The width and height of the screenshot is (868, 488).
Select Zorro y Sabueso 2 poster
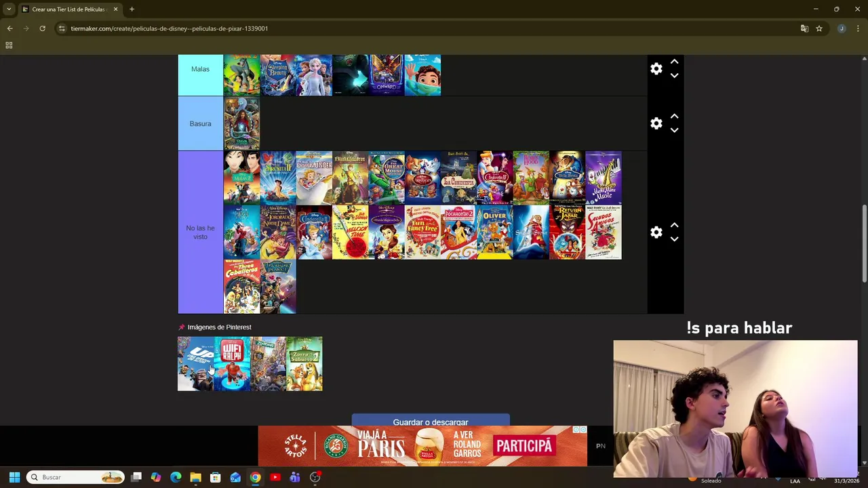(304, 364)
